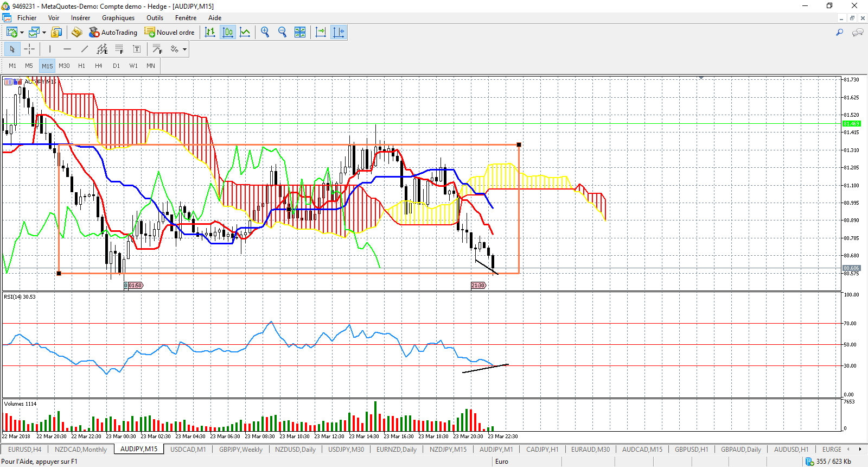Tile the chart windows

coord(300,33)
